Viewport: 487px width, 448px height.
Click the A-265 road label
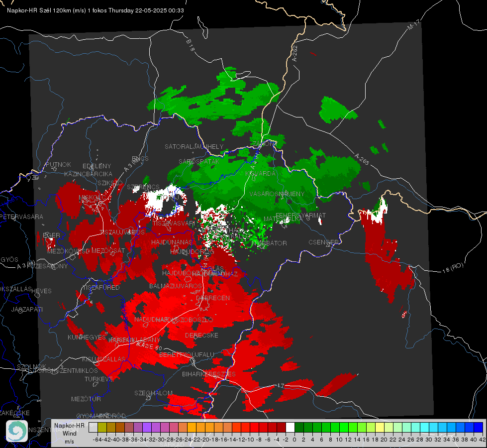pyautogui.click(x=362, y=159)
